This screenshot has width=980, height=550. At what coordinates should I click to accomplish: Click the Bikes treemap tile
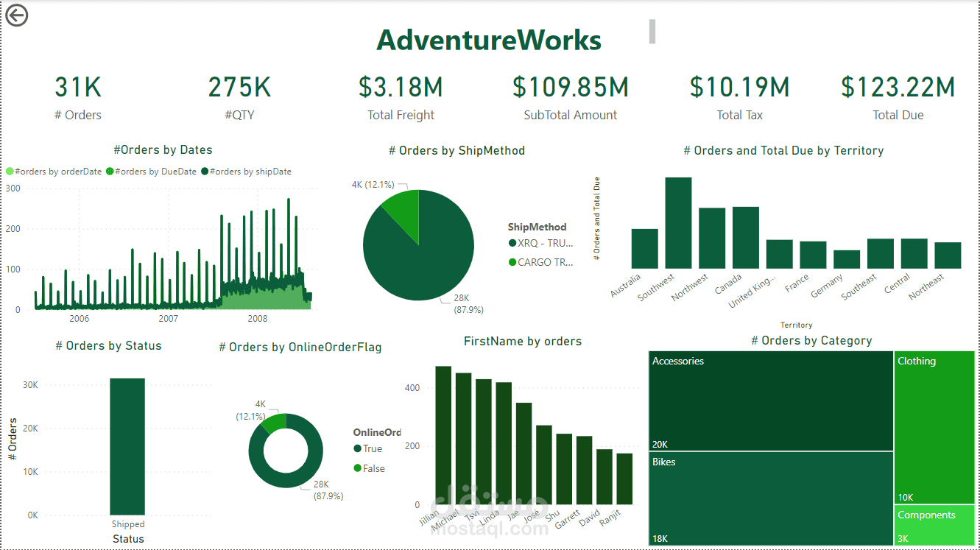pyautogui.click(x=771, y=498)
